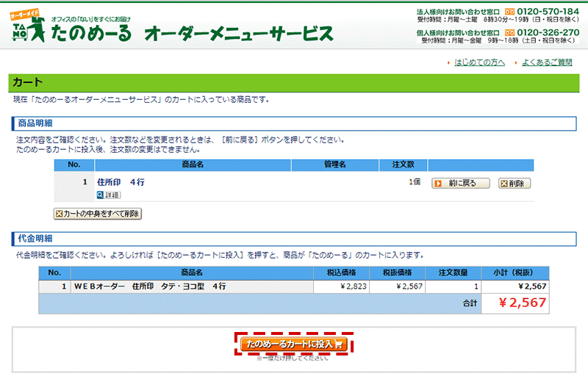This screenshot has height=379, width=588.
Task: Click the WEBオーダー 住所印 タテ・ヨコ型 4行 row text
Action: pos(150,286)
